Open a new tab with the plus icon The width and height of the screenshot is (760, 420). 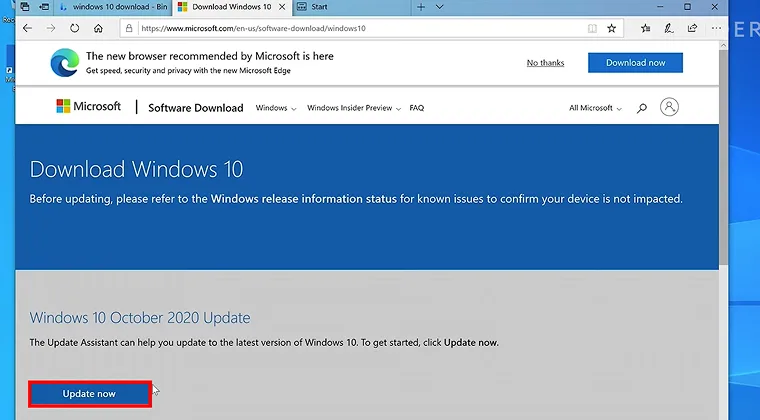click(421, 7)
